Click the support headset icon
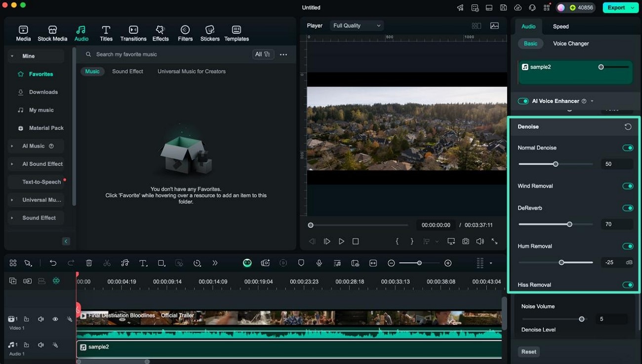This screenshot has width=642, height=364. 532,7
